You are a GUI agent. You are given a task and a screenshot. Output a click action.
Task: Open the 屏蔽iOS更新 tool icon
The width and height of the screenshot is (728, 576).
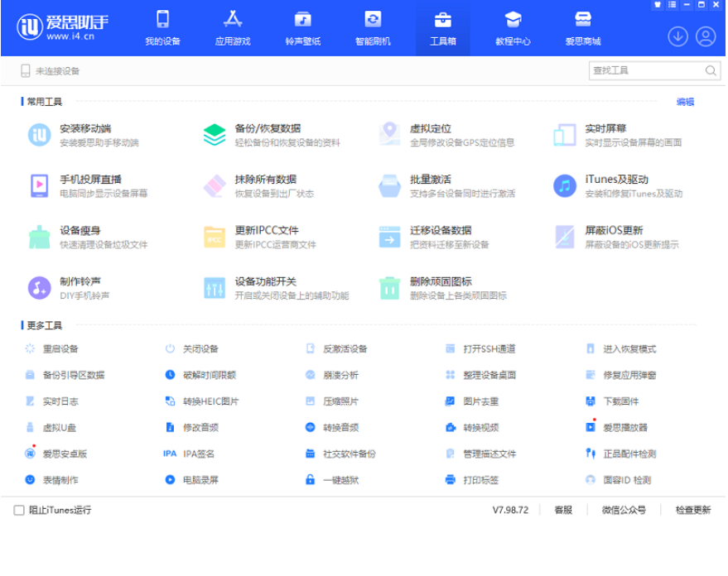click(x=565, y=237)
